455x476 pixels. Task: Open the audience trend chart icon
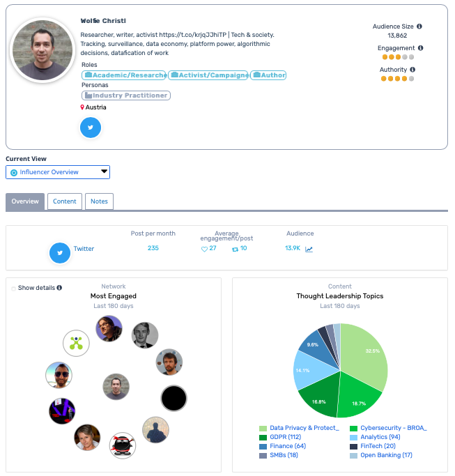[309, 249]
